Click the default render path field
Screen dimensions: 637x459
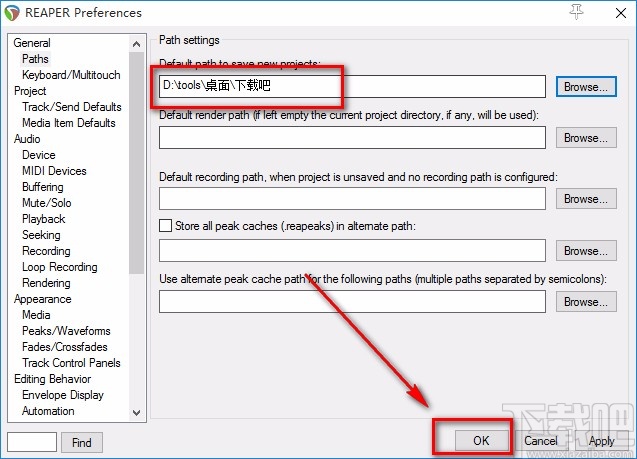click(x=352, y=137)
